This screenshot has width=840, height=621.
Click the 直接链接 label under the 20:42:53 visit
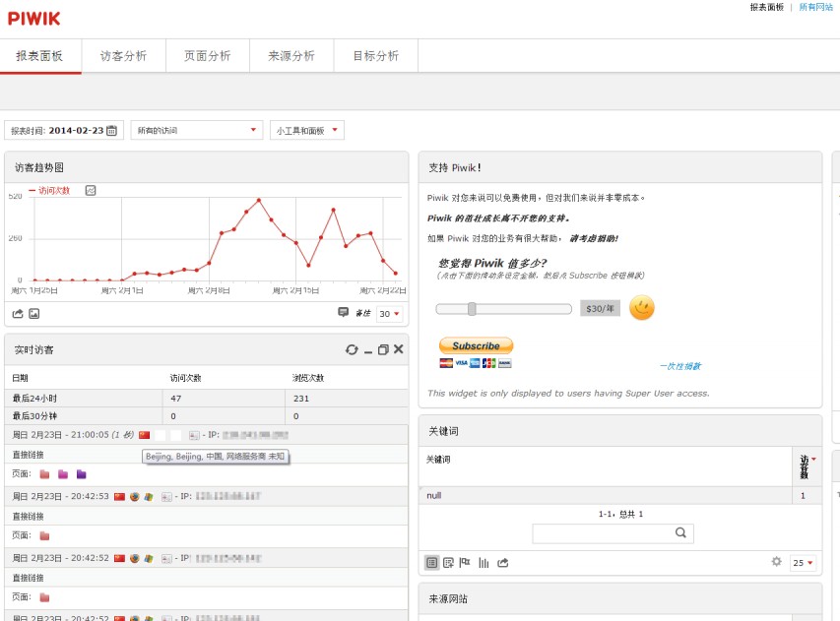[x=28, y=516]
